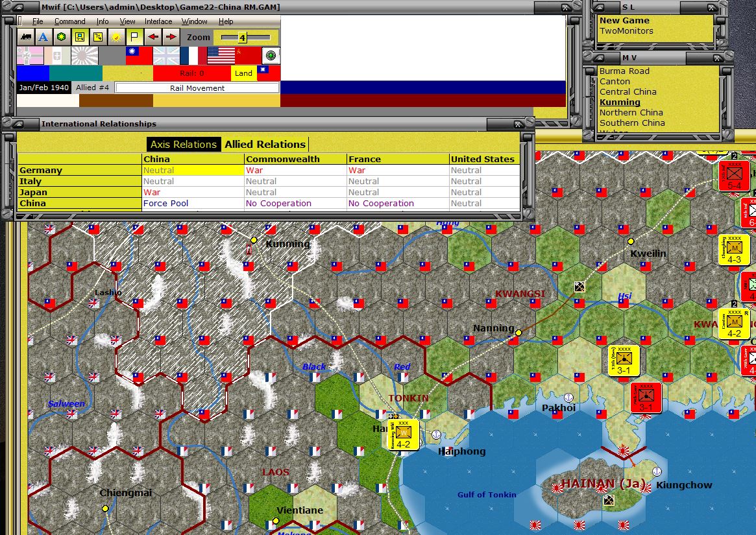
Task: Open the Command menu
Action: coord(70,21)
